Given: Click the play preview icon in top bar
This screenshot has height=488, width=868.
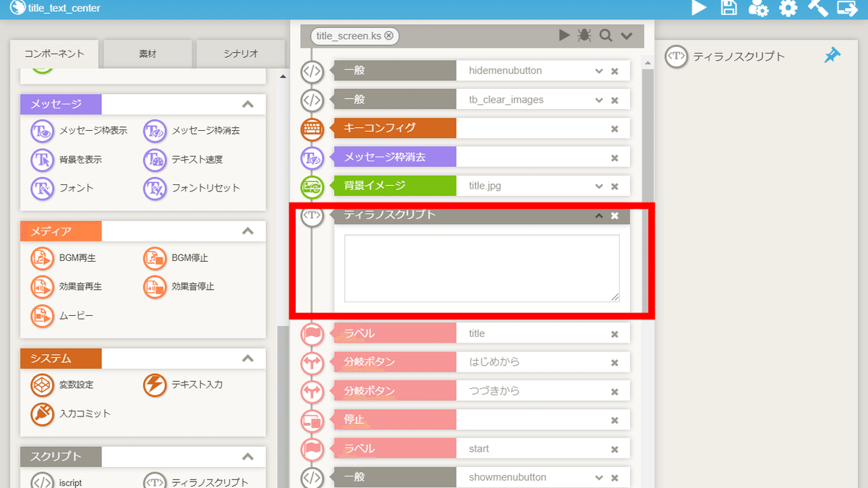Looking at the screenshot, I should 699,8.
